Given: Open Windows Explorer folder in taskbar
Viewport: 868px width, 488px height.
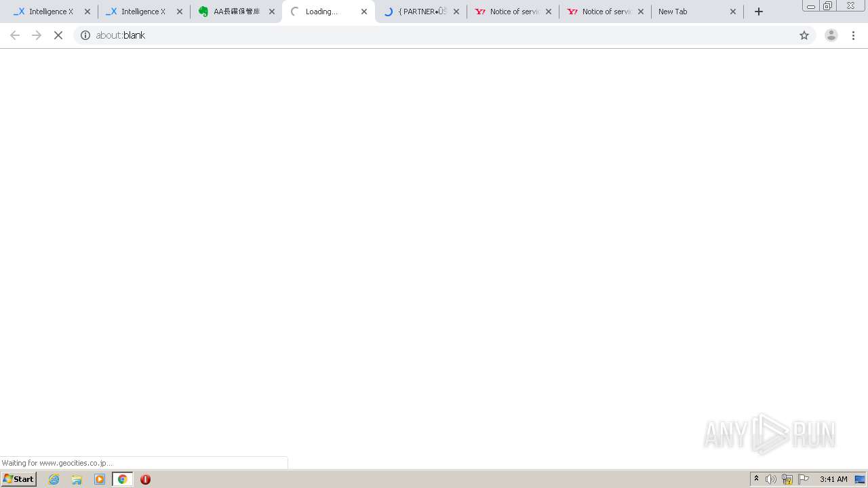Looking at the screenshot, I should pos(77,479).
